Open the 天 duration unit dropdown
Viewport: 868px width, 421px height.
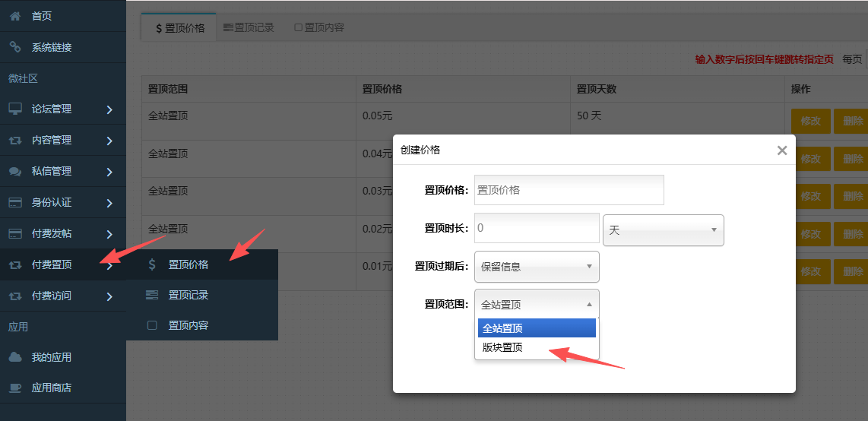(663, 230)
